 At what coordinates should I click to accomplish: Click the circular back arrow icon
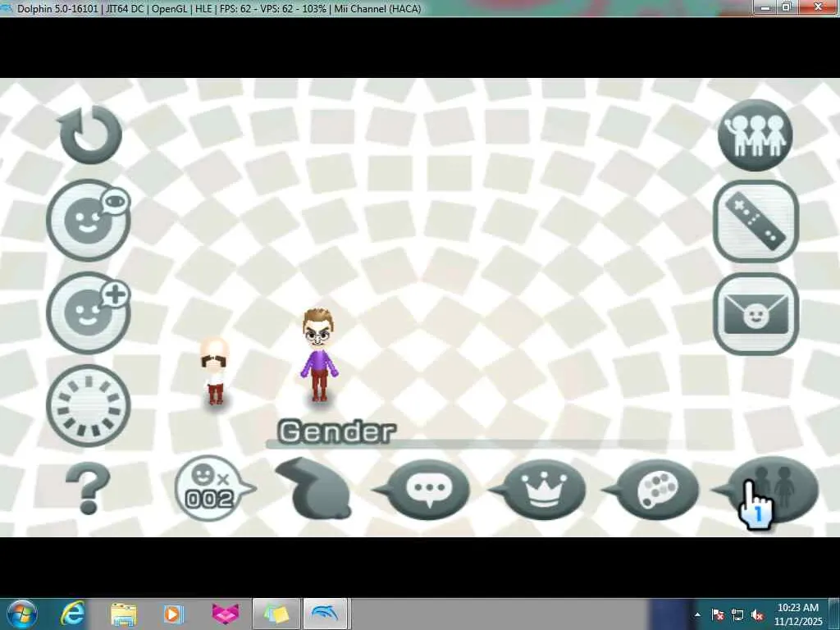pyautogui.click(x=90, y=135)
